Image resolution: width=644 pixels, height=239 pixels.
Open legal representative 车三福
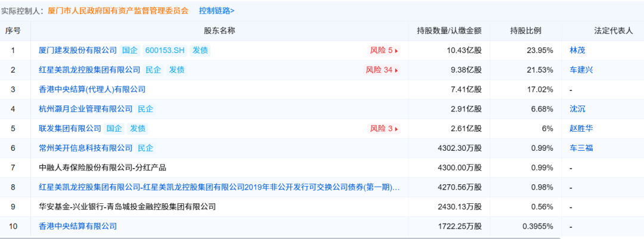581,148
